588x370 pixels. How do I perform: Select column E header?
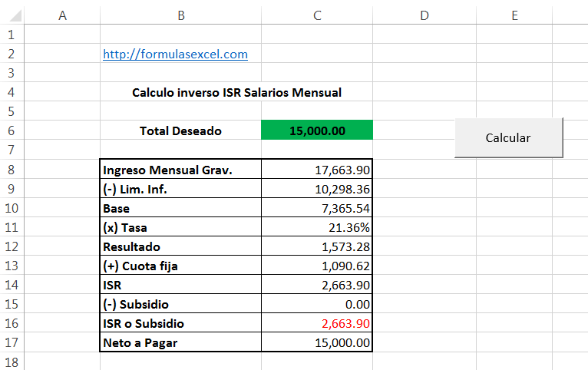pyautogui.click(x=514, y=15)
